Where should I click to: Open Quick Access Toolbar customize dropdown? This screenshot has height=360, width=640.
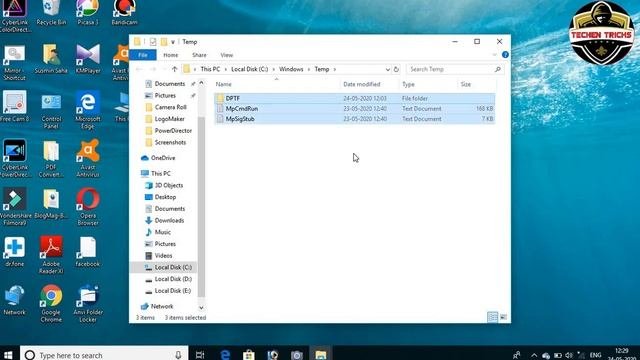point(173,42)
